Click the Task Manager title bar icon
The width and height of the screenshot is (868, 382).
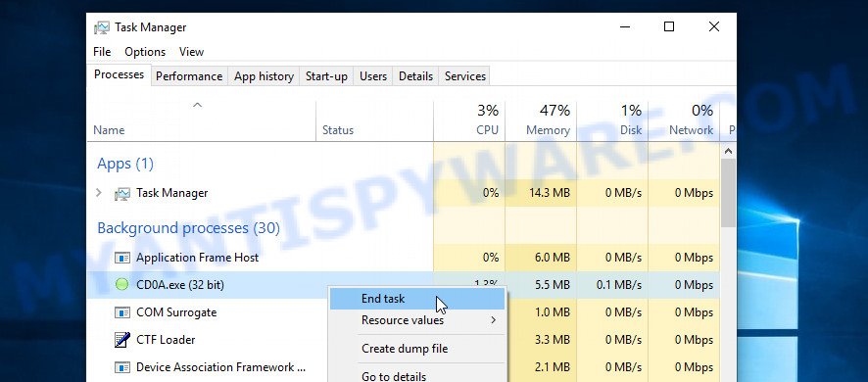[x=102, y=27]
